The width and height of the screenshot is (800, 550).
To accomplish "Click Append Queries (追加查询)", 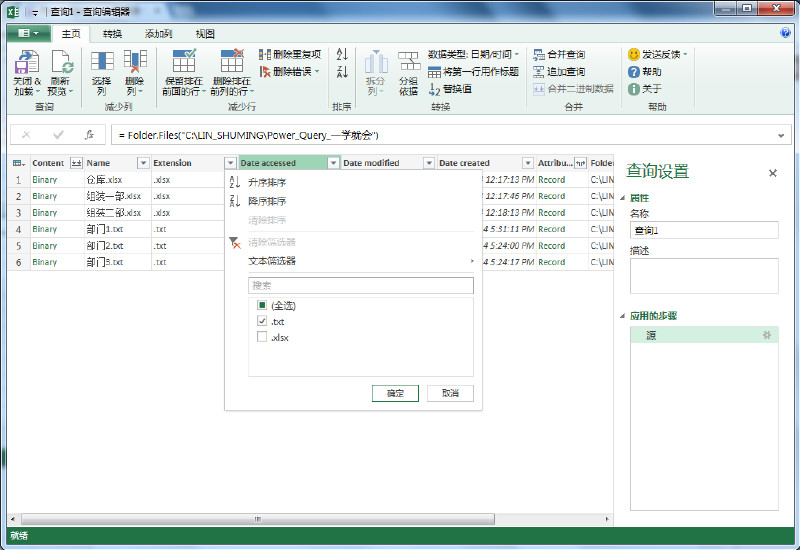I will coord(559,71).
